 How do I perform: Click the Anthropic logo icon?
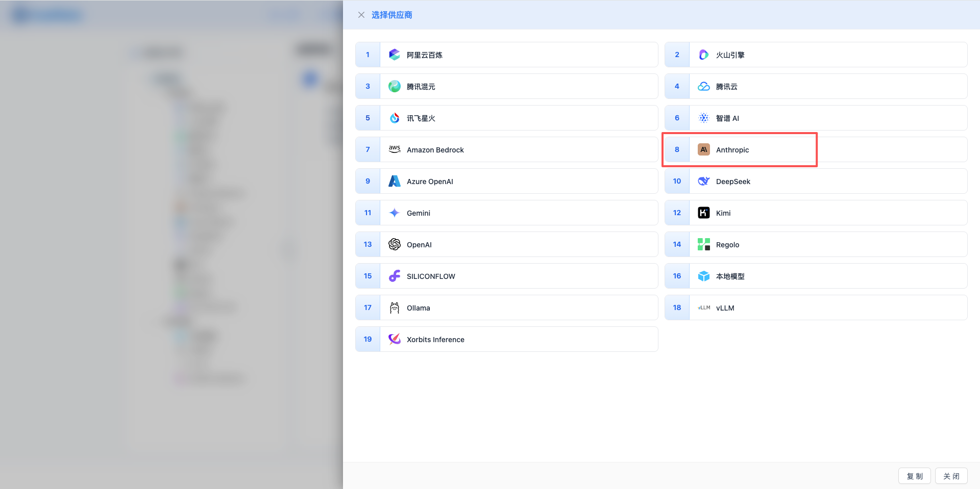pos(703,149)
